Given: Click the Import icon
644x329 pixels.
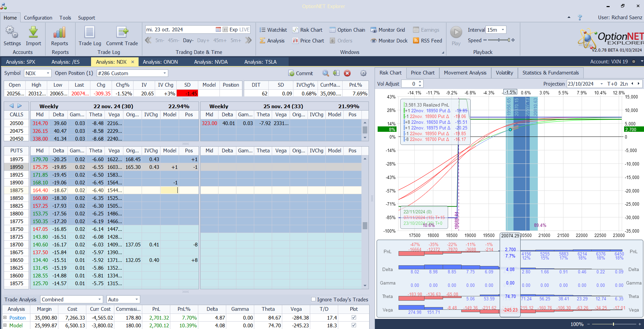Looking at the screenshot, I should (33, 36).
